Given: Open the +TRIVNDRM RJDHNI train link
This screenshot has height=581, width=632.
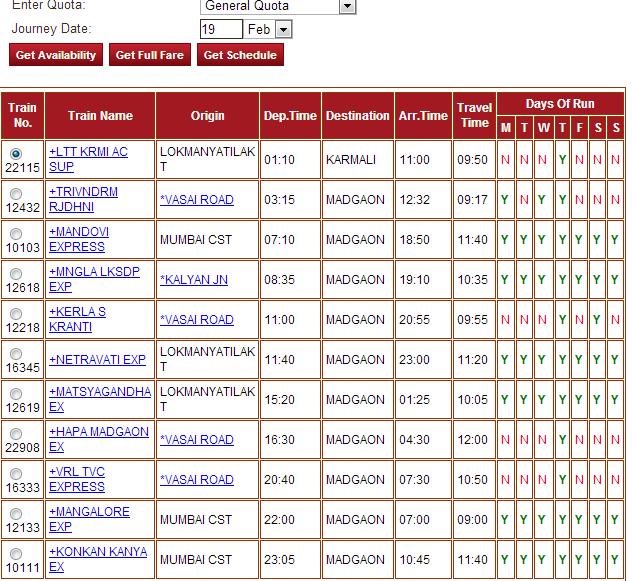Looking at the screenshot, I should [x=83, y=199].
